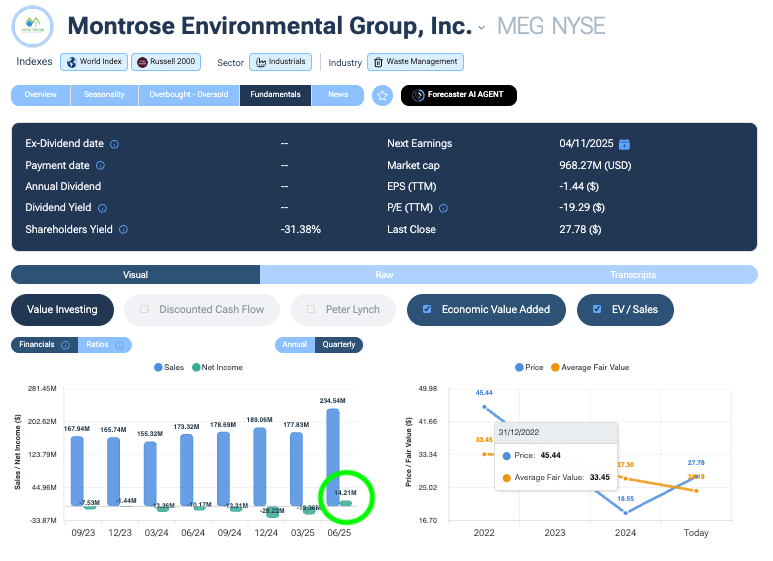Show info for P/E (TTM)
This screenshot has width=773, height=561.
pos(443,208)
